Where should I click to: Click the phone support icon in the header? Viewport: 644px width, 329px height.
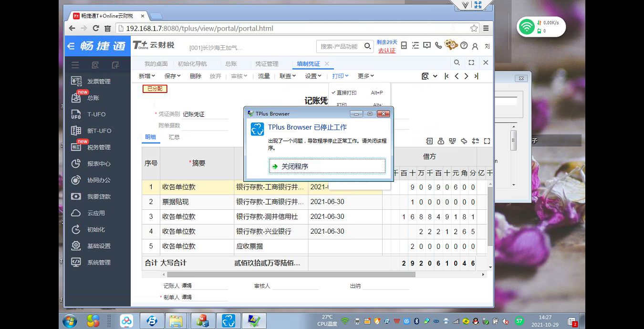pos(438,46)
